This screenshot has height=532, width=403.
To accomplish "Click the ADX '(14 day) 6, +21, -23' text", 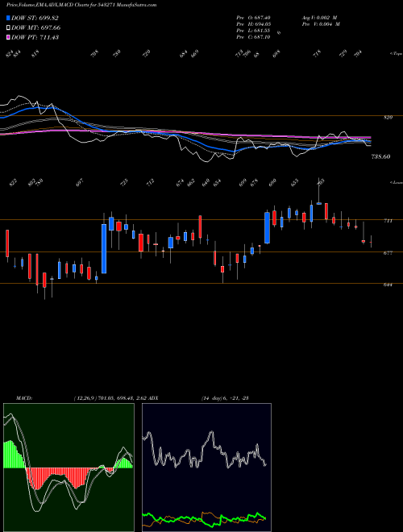I will point(225,398).
